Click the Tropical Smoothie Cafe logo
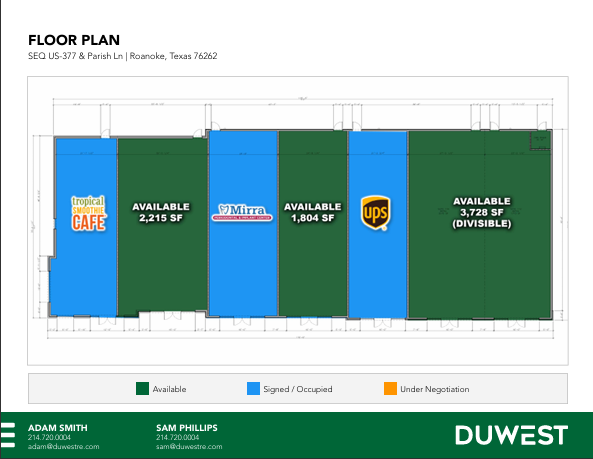 tap(89, 213)
